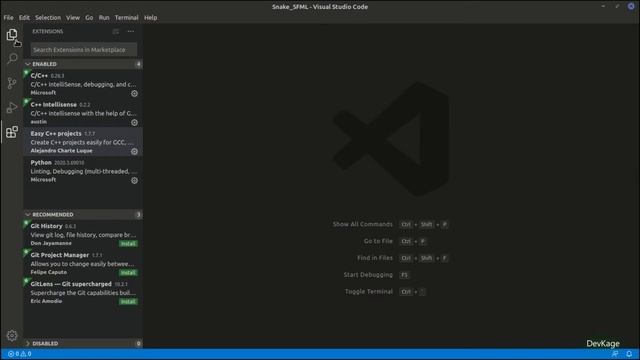Image resolution: width=640 pixels, height=360 pixels.
Task: Open the Search view in activity bar
Action: [12, 58]
